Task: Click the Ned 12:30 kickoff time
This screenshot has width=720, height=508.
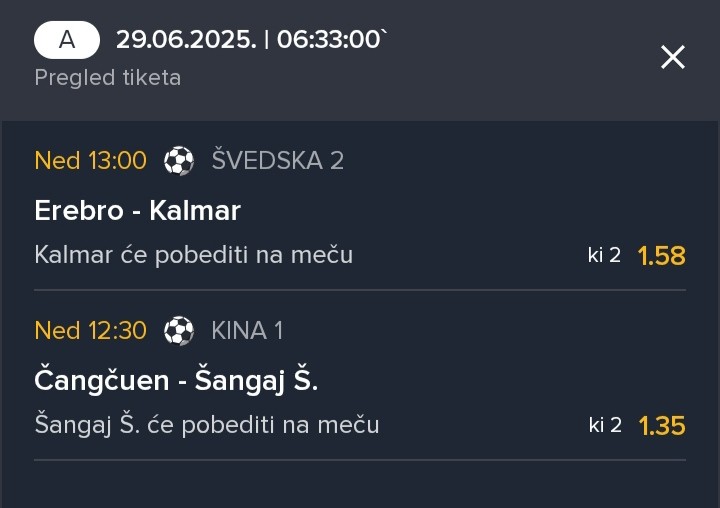Action: (x=90, y=331)
